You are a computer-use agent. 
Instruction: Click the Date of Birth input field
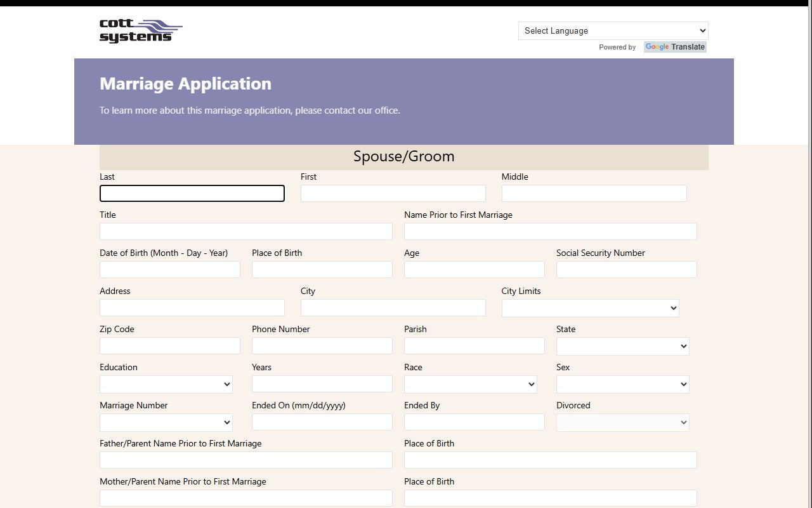[x=170, y=269]
